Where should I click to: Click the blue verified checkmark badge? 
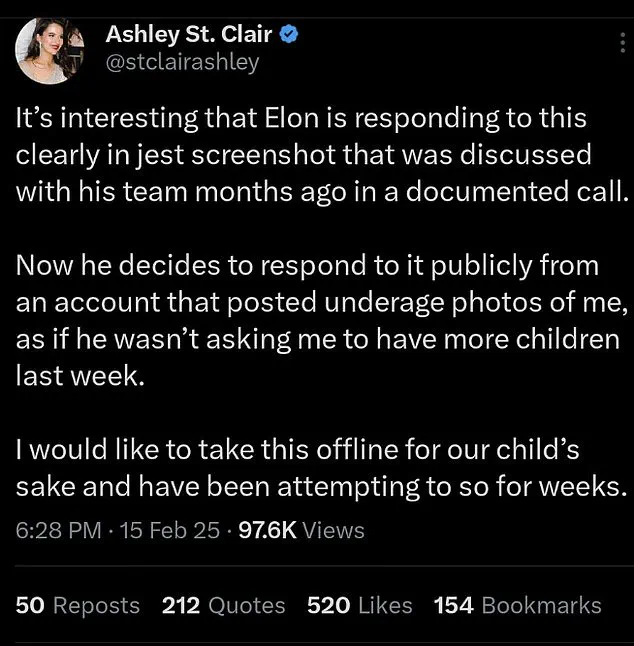coord(289,36)
